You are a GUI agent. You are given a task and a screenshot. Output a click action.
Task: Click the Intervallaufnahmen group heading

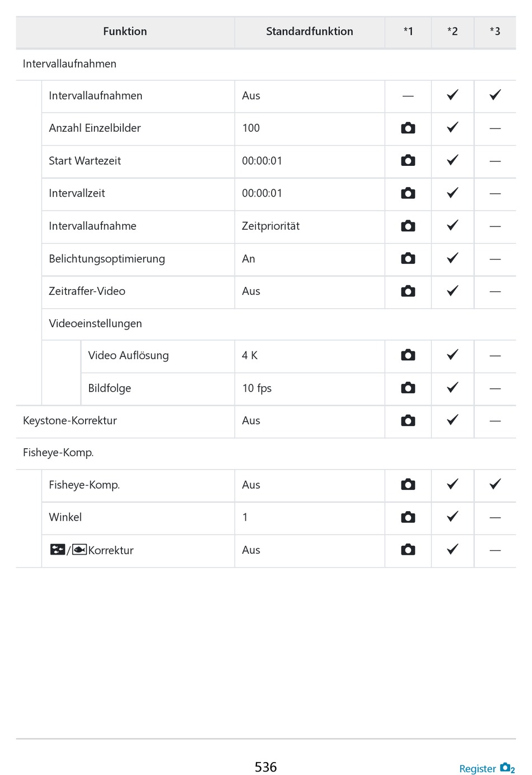pyautogui.click(x=69, y=64)
